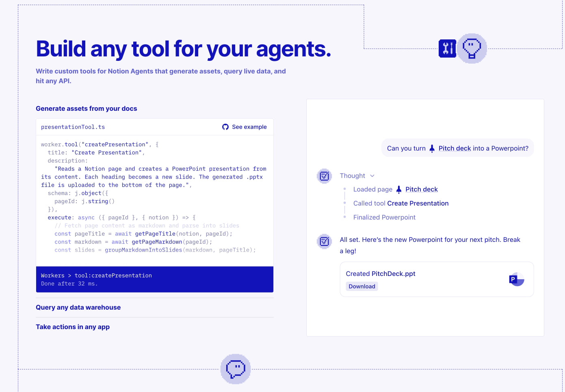Screen dimensions: 565x392
Task: Download the PitchDeck.ppt file
Action: pos(362,286)
